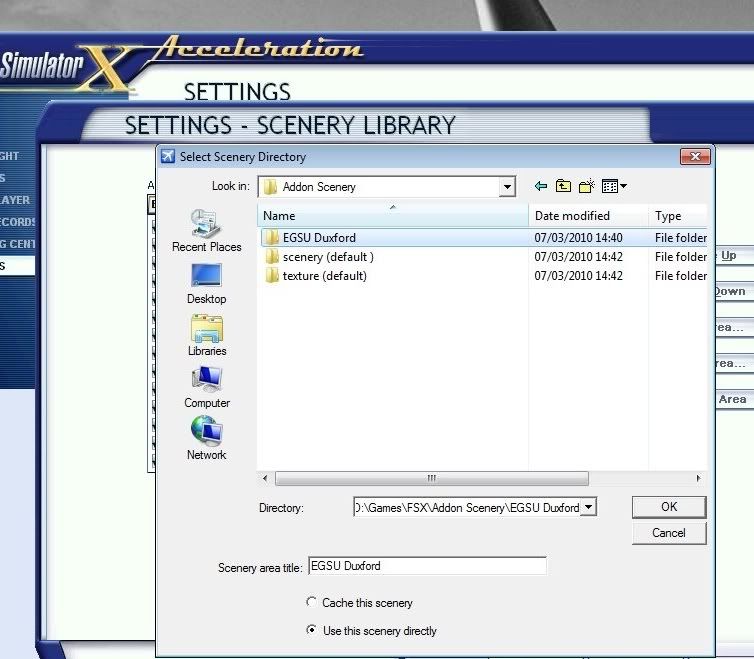The height and width of the screenshot is (659, 754).
Task: Click the Area button in Scenery Library
Action: pyautogui.click(x=734, y=399)
